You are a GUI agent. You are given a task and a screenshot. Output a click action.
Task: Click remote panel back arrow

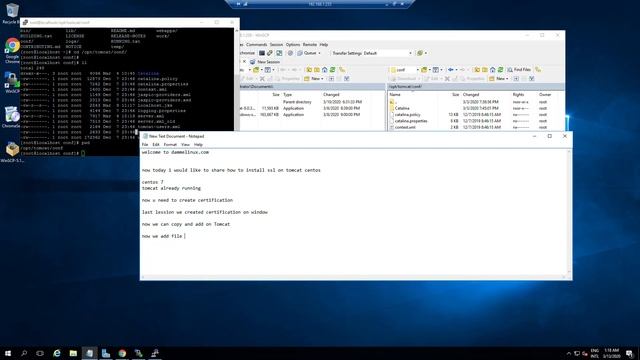[x=451, y=70]
